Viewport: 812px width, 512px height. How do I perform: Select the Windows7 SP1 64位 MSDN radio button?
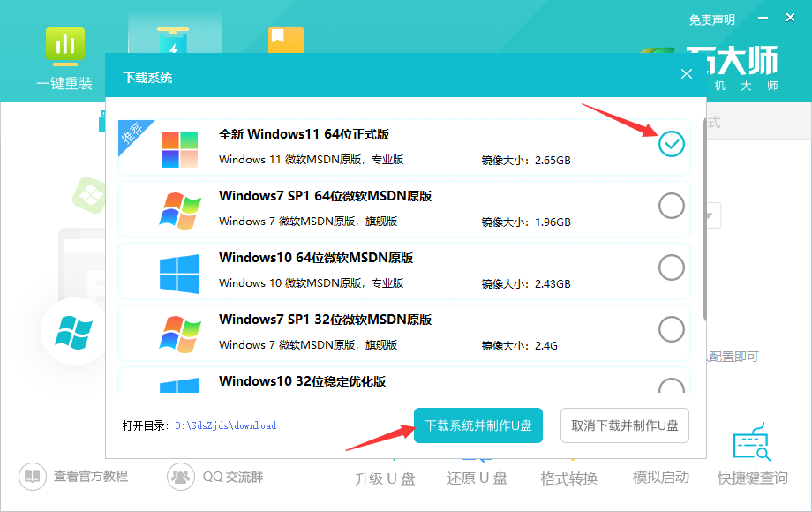672,205
